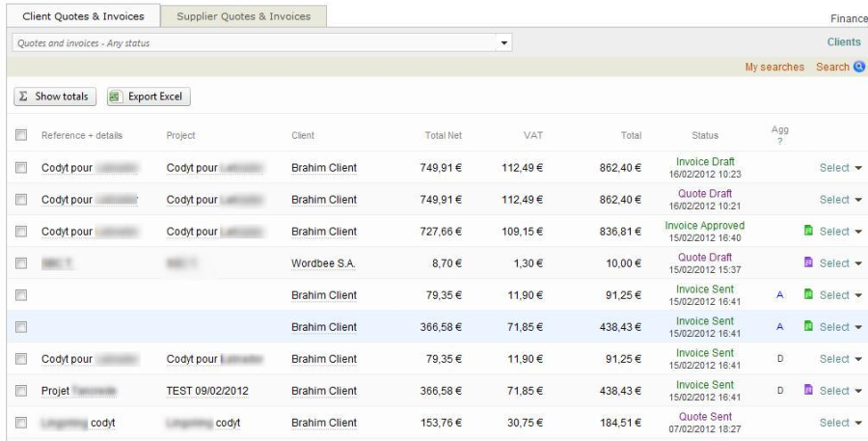Click purple document icon on TEST 09/02/2012 row
The image size is (868, 441).
click(810, 391)
